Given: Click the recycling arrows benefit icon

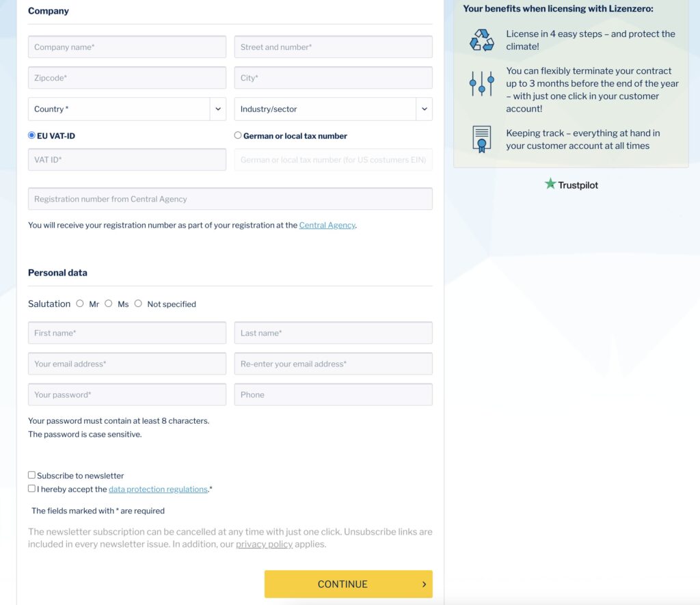Looking at the screenshot, I should point(481,40).
